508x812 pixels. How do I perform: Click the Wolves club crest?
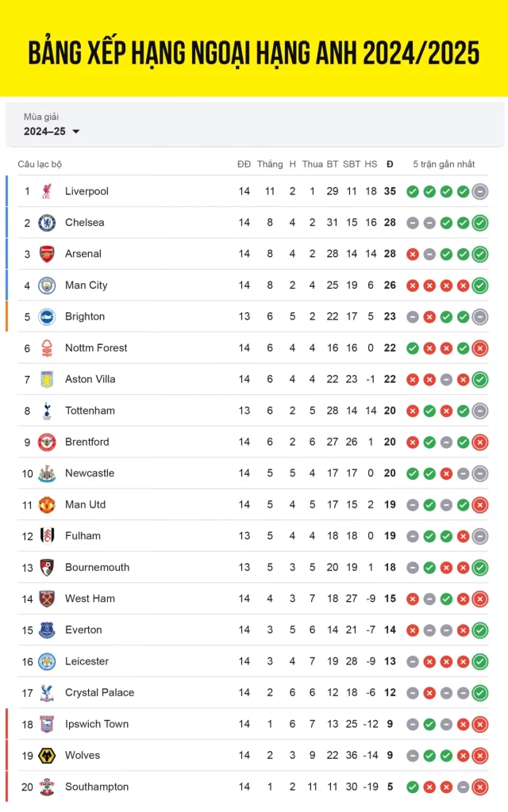[x=47, y=756]
